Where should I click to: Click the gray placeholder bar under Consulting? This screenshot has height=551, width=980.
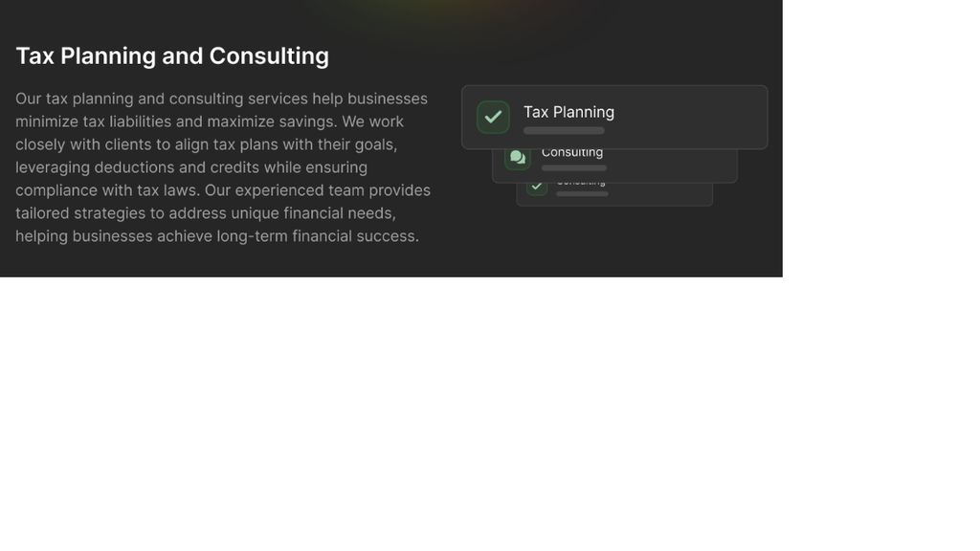[x=574, y=168]
